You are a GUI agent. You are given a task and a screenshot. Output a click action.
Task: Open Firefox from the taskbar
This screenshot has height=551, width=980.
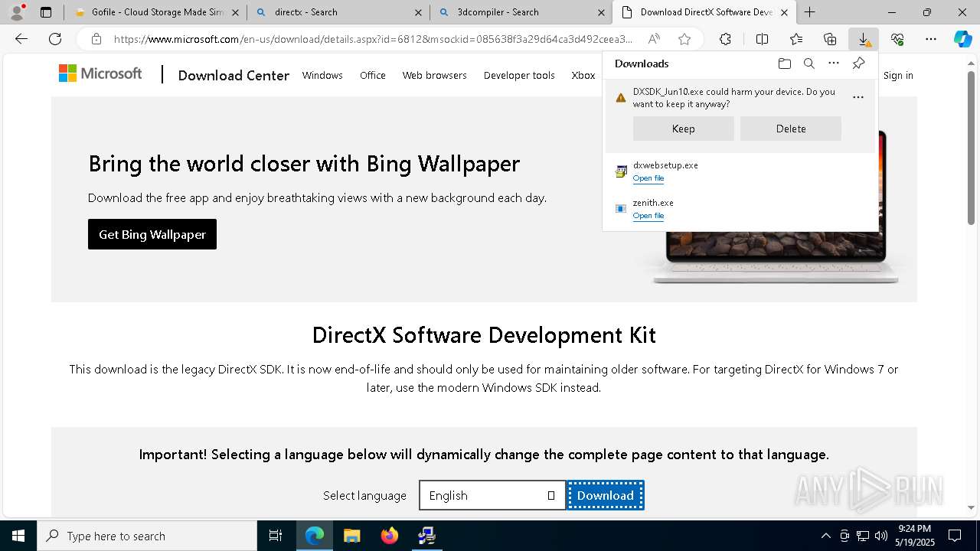coord(390,536)
